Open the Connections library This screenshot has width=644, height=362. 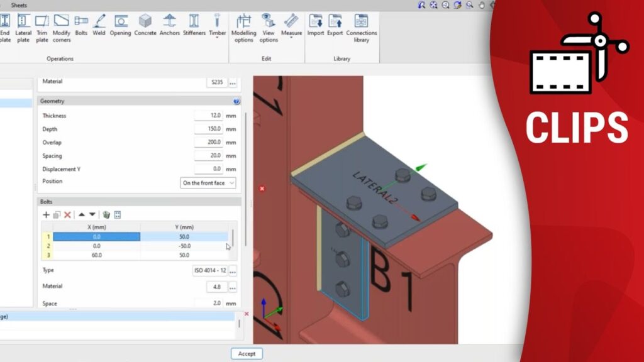tap(362, 28)
